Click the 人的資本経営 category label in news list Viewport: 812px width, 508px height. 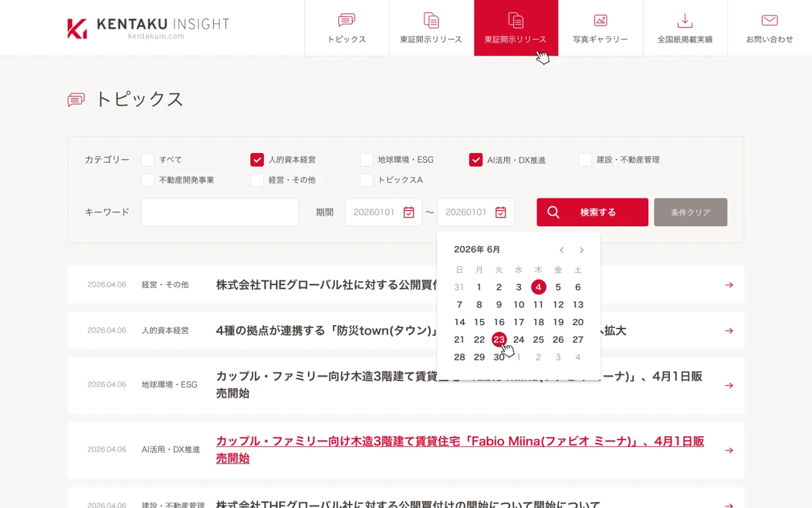coord(165,331)
